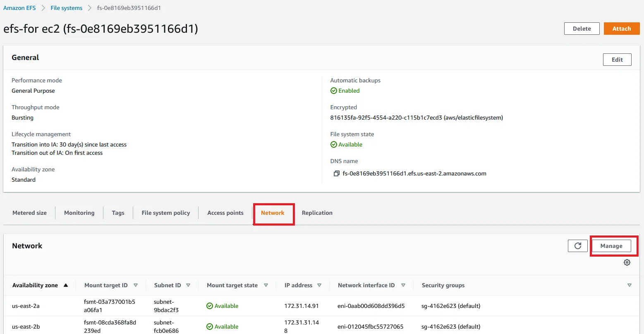Image resolution: width=644 pixels, height=334 pixels.
Task: Click the us-east-2a availability zone cell
Action: (26, 306)
